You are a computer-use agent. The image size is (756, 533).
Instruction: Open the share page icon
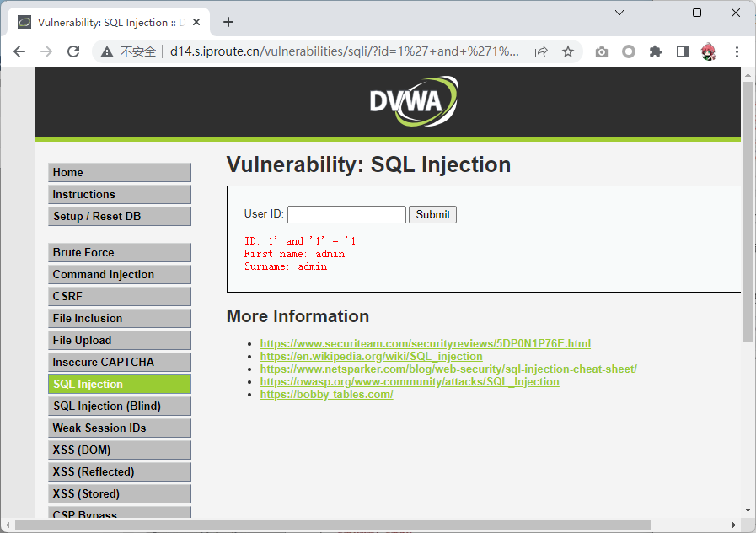(541, 51)
